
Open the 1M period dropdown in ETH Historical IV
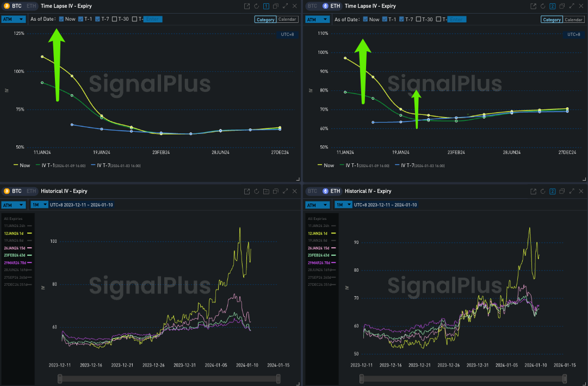pyautogui.click(x=342, y=205)
